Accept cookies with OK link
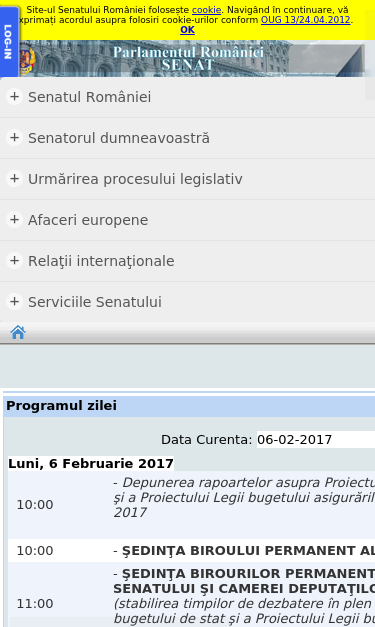Image resolution: width=375 pixels, height=627 pixels. [x=187, y=30]
